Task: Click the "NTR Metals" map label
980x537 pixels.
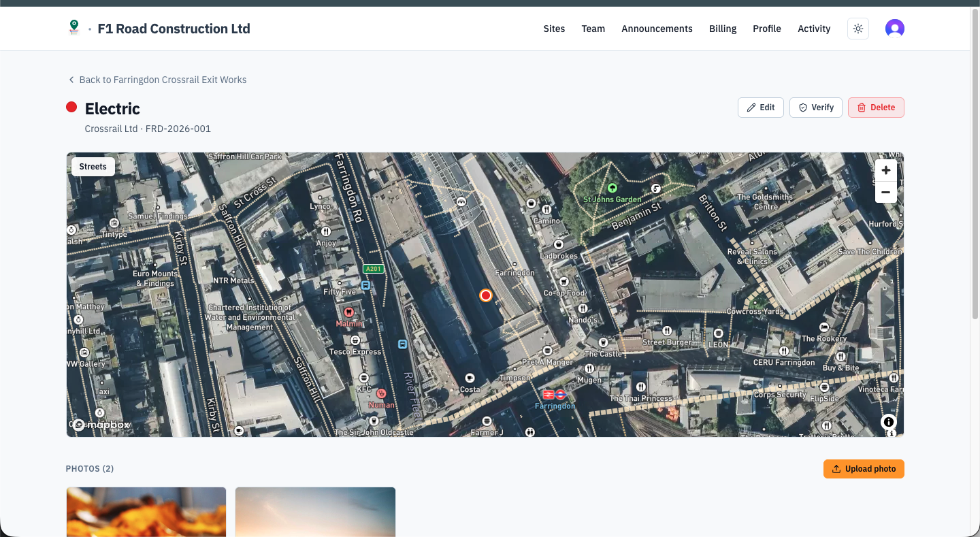Action: [233, 280]
